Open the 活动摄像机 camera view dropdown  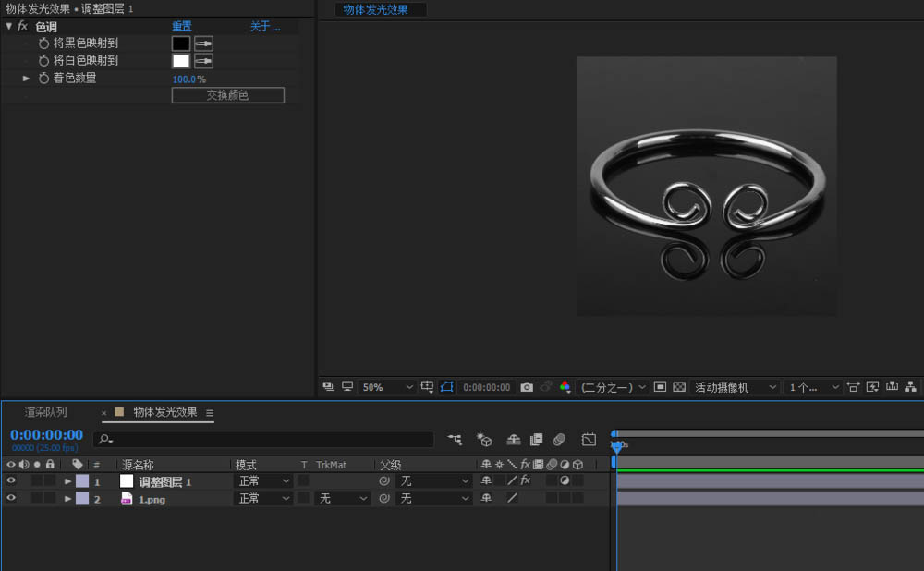734,387
